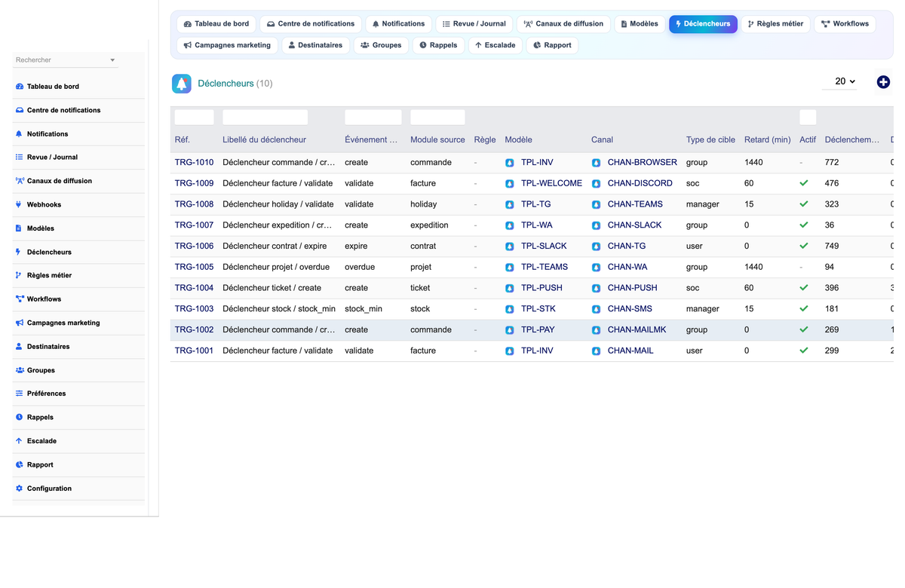Click the Module source filter field
Viewport: 905px width, 588px height.
(x=437, y=118)
